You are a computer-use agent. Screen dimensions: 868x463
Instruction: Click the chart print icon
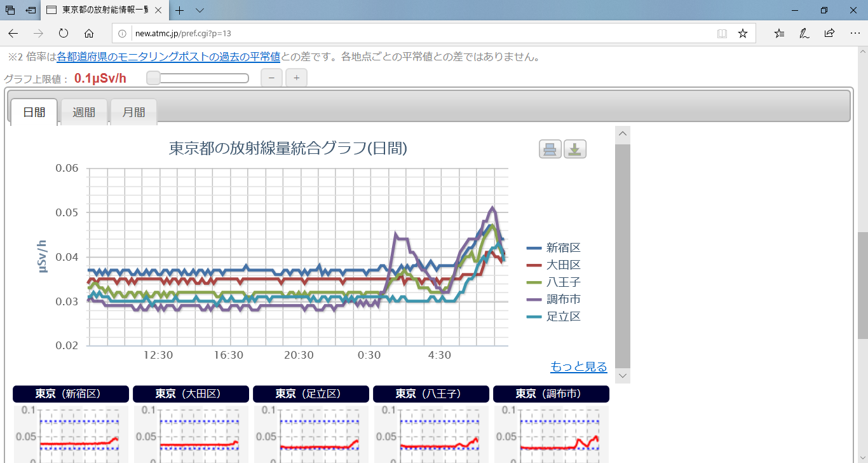pos(550,149)
